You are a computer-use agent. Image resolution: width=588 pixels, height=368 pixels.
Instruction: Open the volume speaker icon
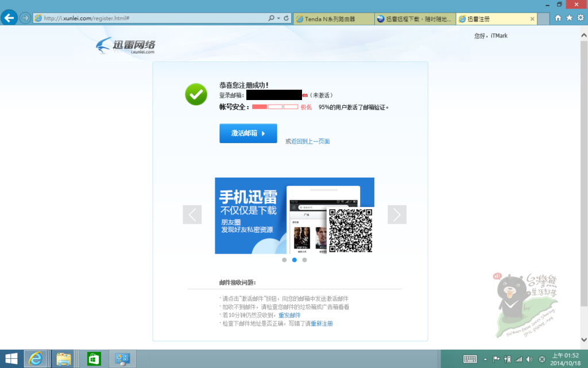click(529, 359)
